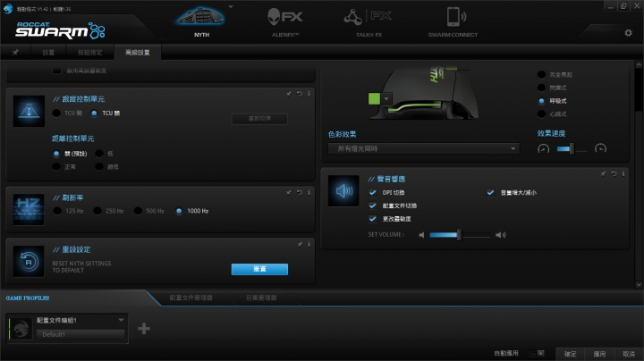The width and height of the screenshot is (644, 361).
Task: Show info for tracking control unit panel
Action: (x=309, y=94)
